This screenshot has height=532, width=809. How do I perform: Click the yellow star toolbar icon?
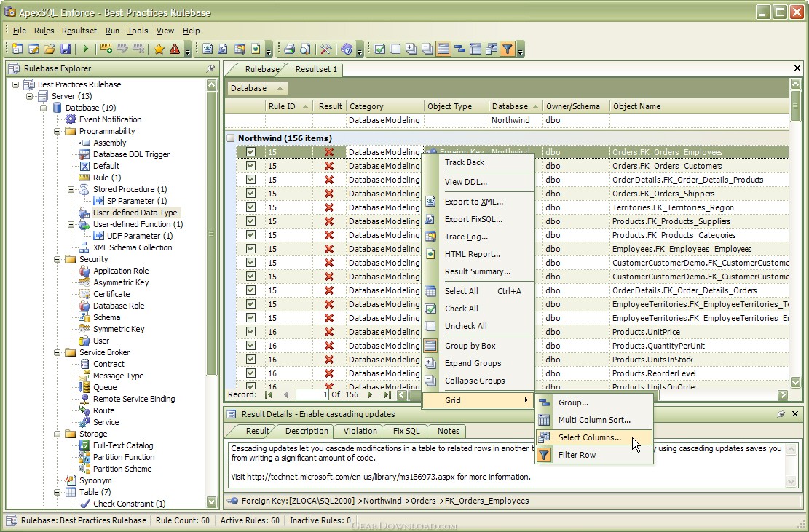159,49
